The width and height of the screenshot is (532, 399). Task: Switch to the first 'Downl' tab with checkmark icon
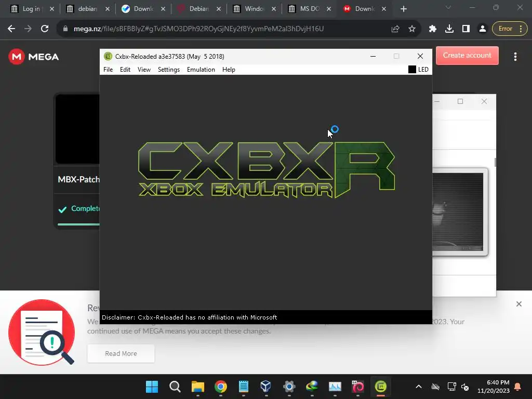click(x=143, y=9)
